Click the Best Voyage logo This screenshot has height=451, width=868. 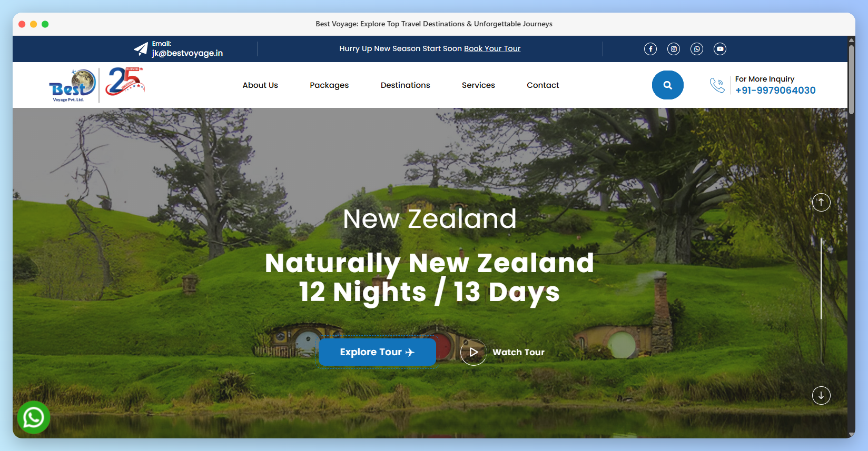pos(73,85)
